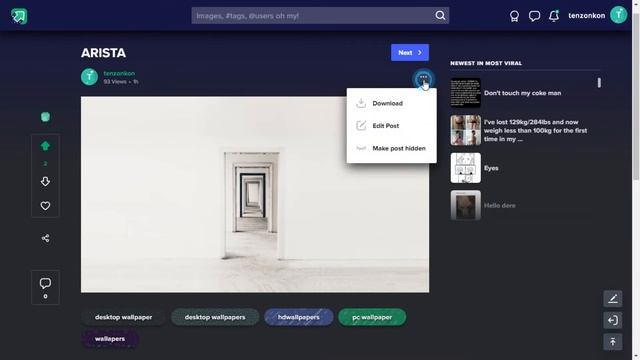Open the chat messages icon

(x=534, y=16)
